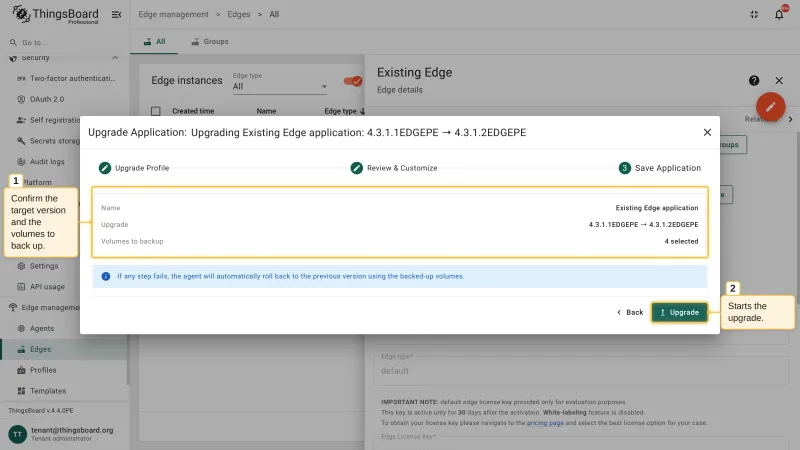Close the Upgrade Application dialog
Image resolution: width=800 pixels, height=450 pixels.
point(707,132)
